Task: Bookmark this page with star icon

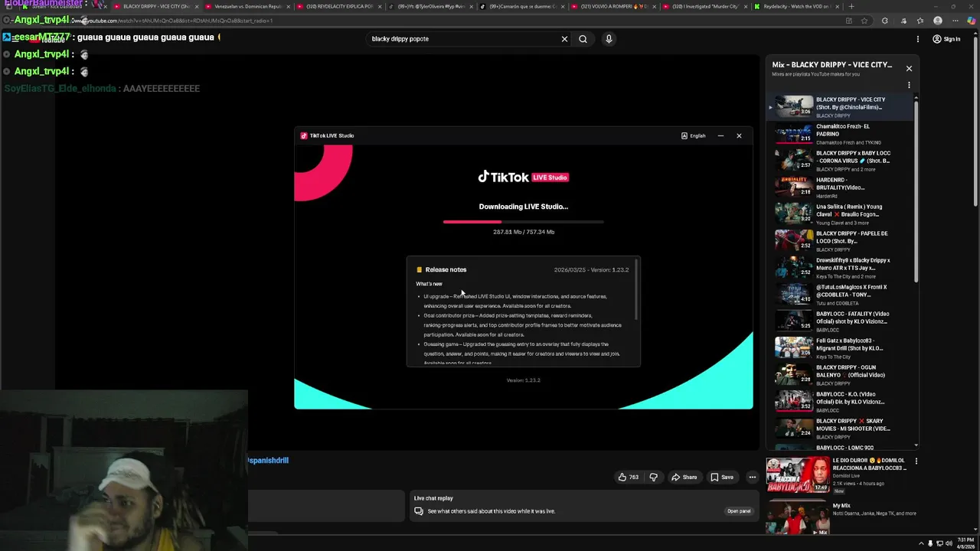Action: (864, 21)
